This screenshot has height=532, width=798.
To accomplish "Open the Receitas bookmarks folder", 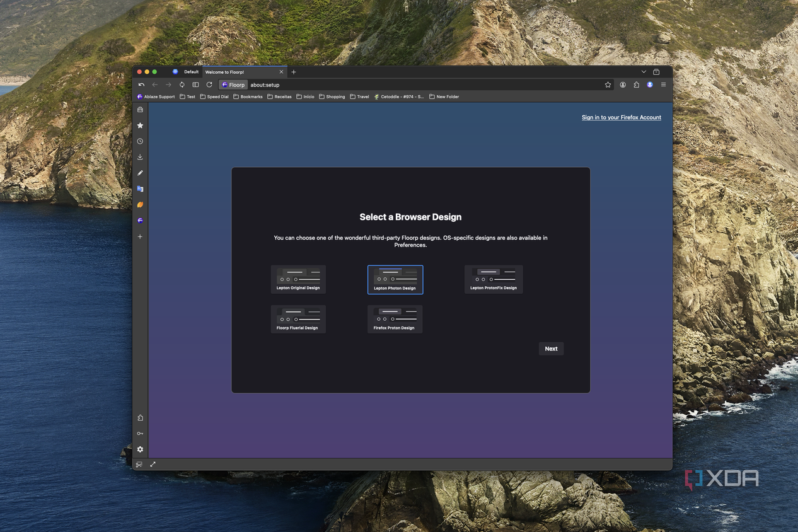I will click(x=279, y=96).
